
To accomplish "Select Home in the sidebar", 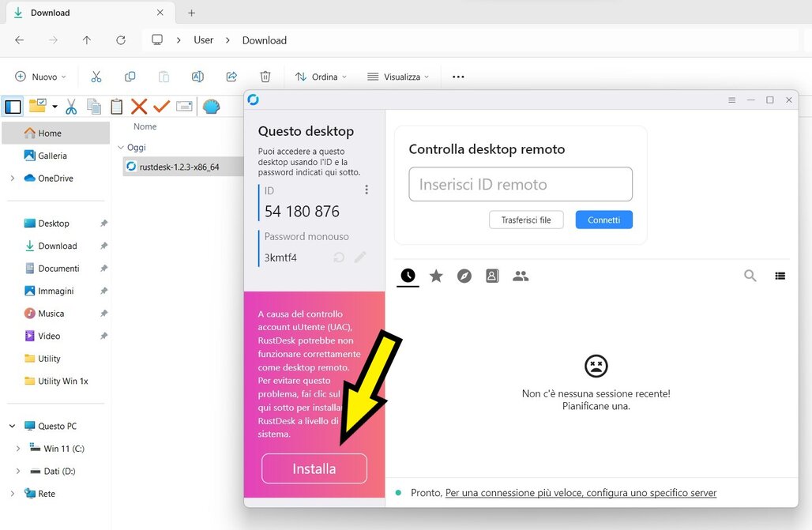I will pyautogui.click(x=56, y=133).
